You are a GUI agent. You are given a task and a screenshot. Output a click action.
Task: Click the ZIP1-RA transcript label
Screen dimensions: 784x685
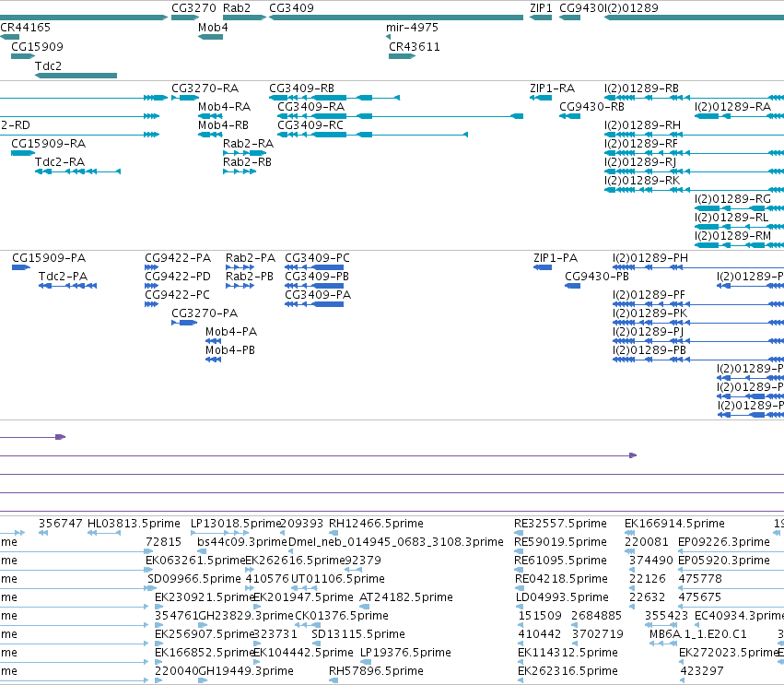pos(553,89)
